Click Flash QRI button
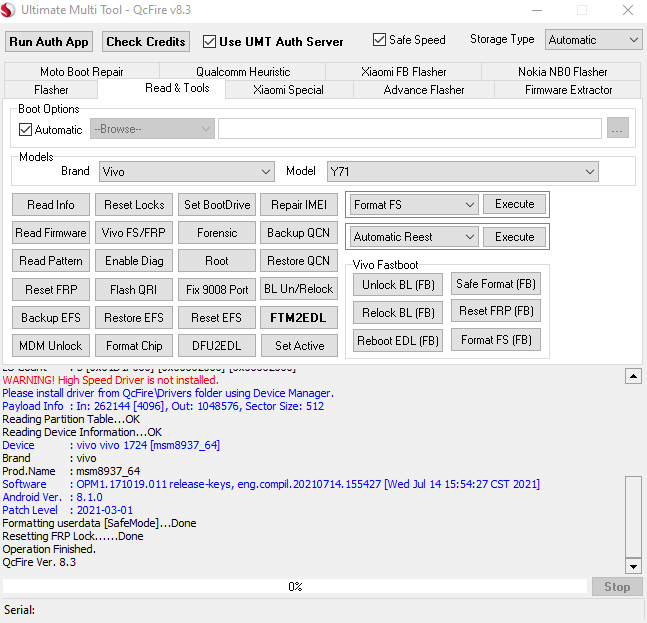The height and width of the screenshot is (623, 647). pos(134,290)
